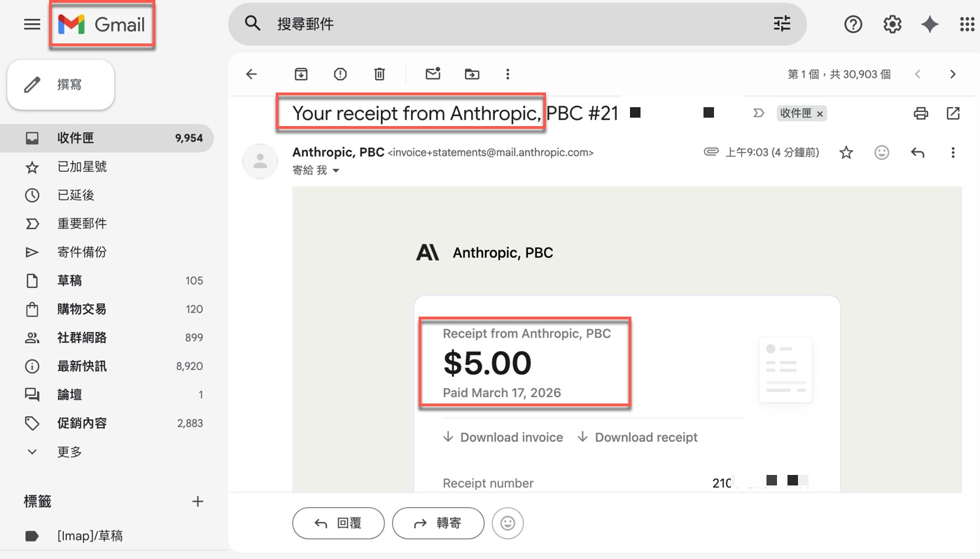Click the Download invoice link
980x559 pixels.
503,437
